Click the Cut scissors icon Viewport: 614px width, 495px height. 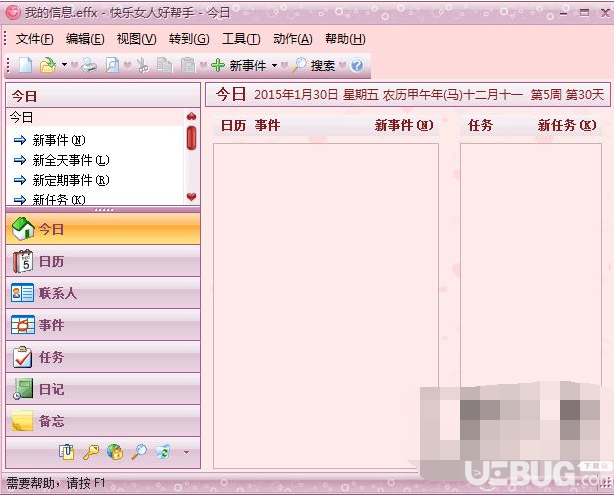(143, 65)
